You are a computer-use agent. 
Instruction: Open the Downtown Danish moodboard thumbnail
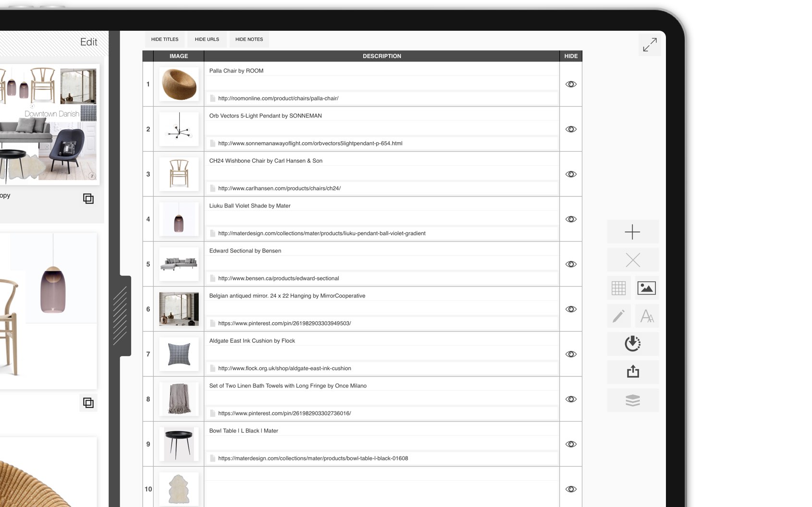[49, 124]
